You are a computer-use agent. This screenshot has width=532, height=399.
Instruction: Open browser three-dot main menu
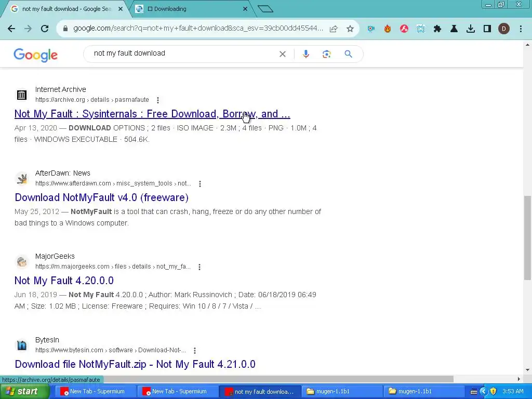coord(521,29)
